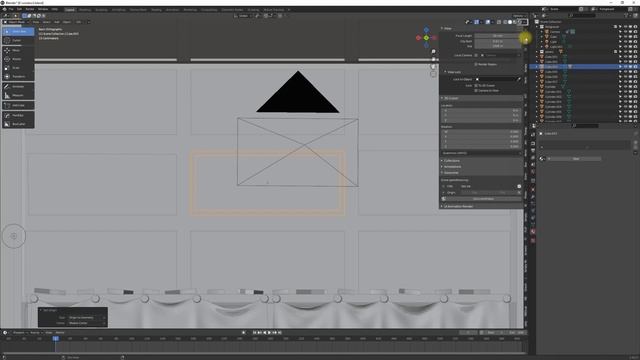This screenshot has width=640, height=360.
Task: Select the Transform tool
Action: 18,76
